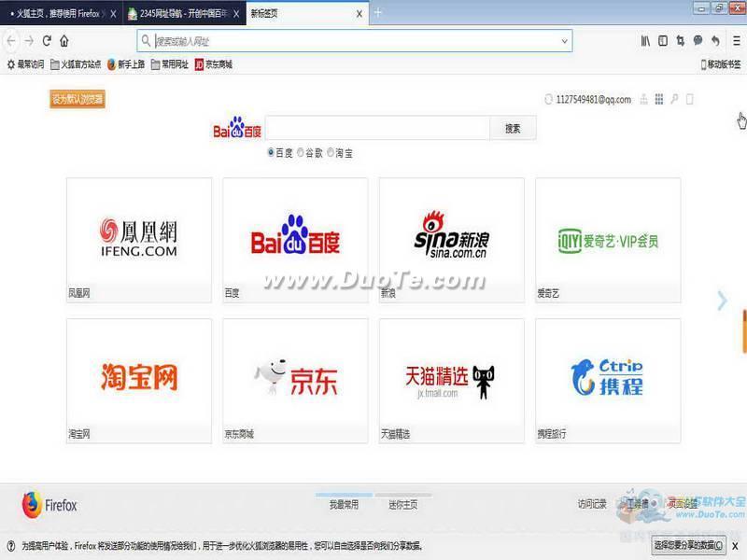Screen dimensions: 747x560
Task: Click 选择您要分享的数据 button
Action: (688, 545)
